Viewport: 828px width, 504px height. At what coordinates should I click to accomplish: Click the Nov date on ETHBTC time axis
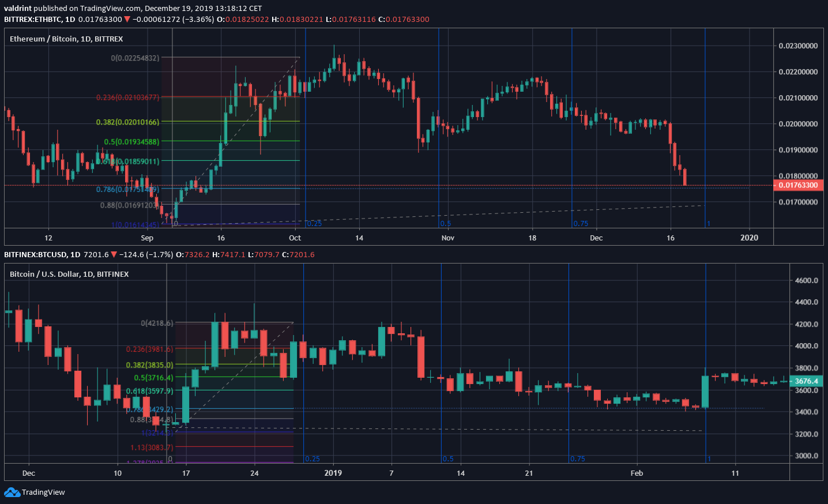pyautogui.click(x=448, y=238)
